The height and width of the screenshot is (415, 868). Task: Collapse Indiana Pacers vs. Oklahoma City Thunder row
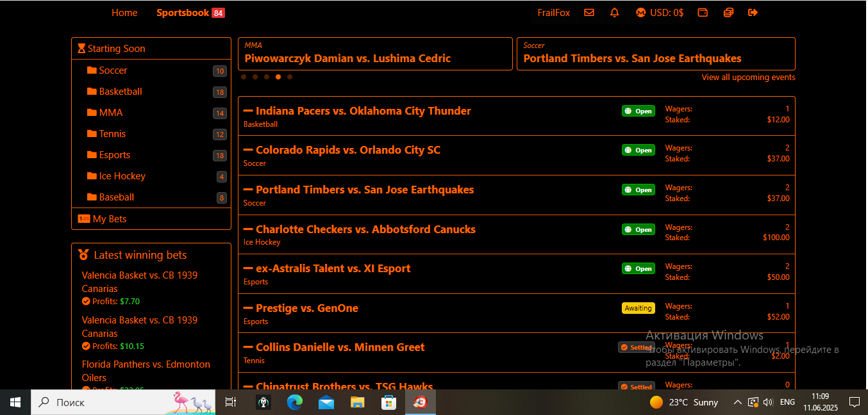(x=248, y=111)
